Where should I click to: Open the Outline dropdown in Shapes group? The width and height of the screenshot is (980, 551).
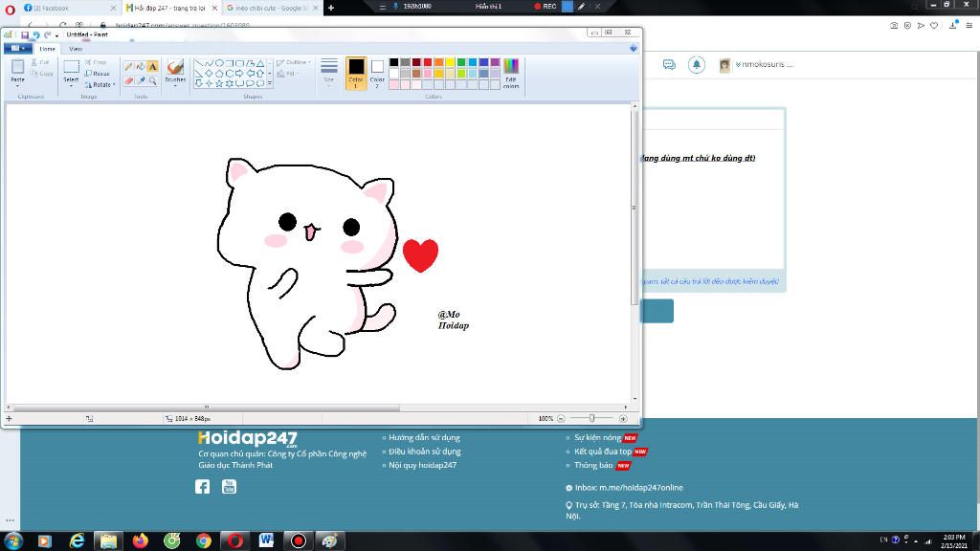click(x=294, y=62)
